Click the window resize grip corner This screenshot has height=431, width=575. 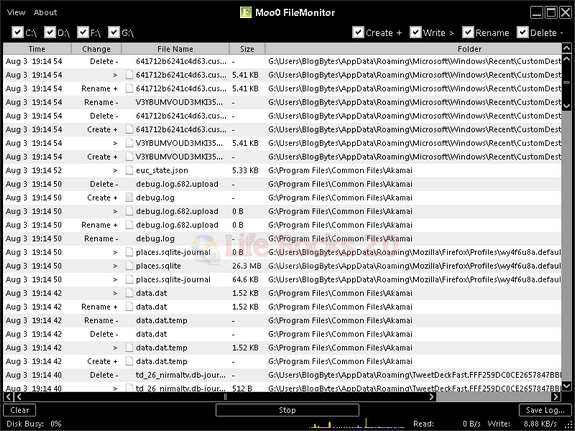569,425
